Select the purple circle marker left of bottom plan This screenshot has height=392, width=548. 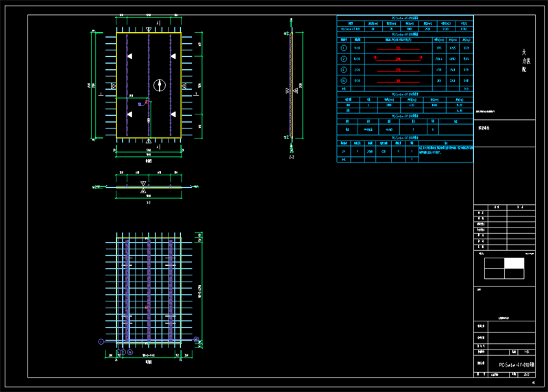click(101, 341)
